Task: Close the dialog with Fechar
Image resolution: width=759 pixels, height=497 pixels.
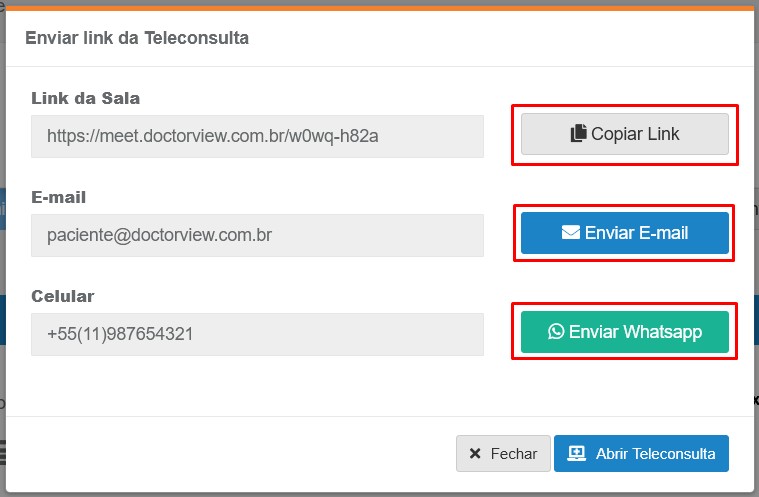Action: 503,453
